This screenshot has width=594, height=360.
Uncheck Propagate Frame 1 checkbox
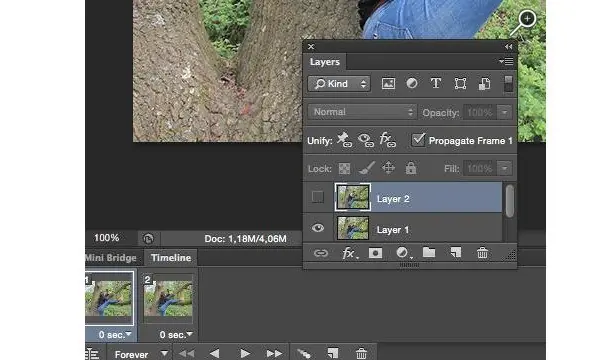[x=418, y=140]
